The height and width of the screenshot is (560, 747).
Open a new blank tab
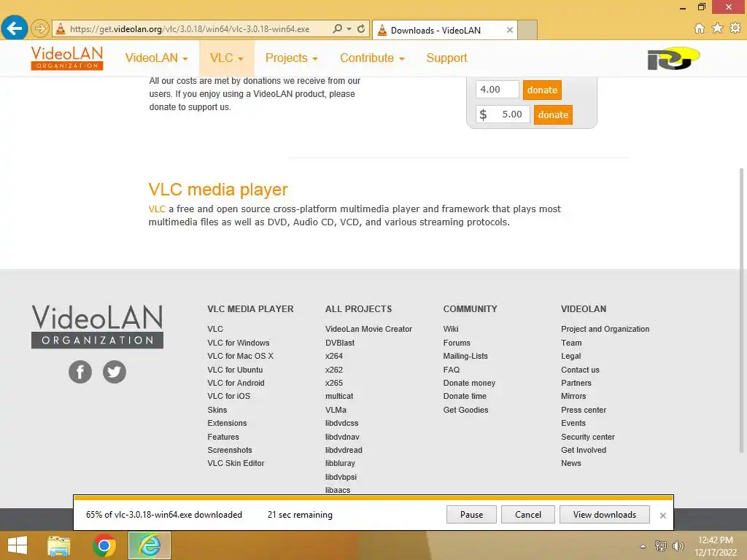[x=527, y=30]
